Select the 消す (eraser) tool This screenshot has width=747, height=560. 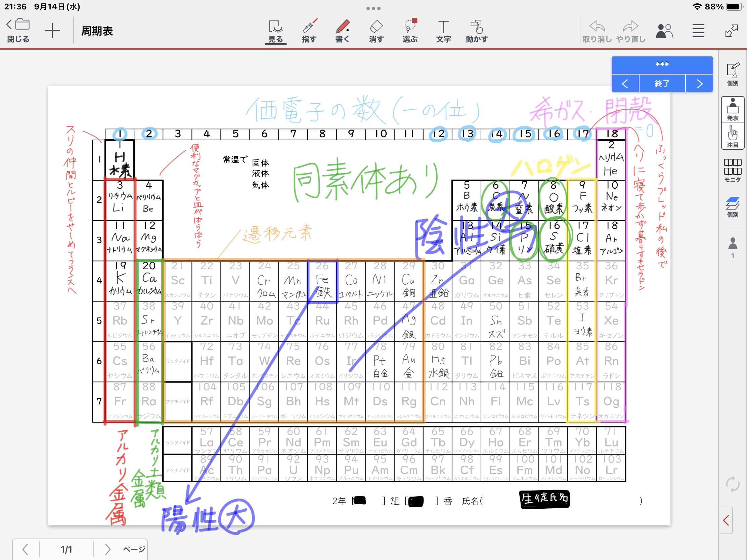pos(376,31)
